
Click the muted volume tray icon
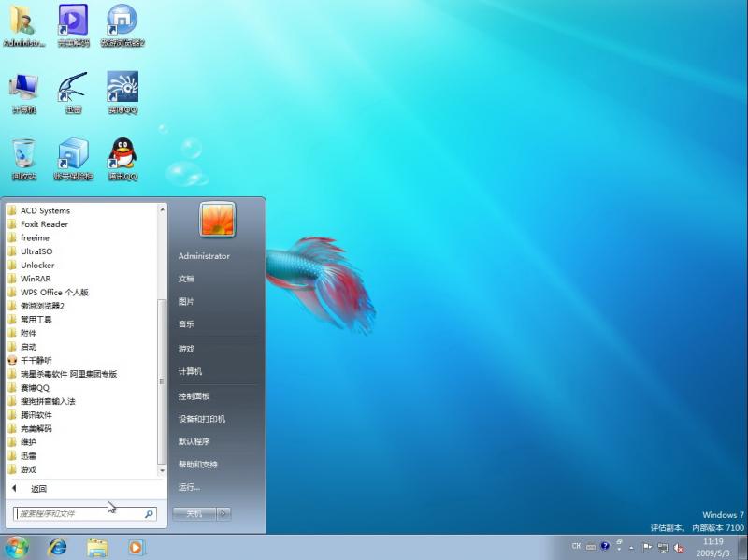coord(679,548)
